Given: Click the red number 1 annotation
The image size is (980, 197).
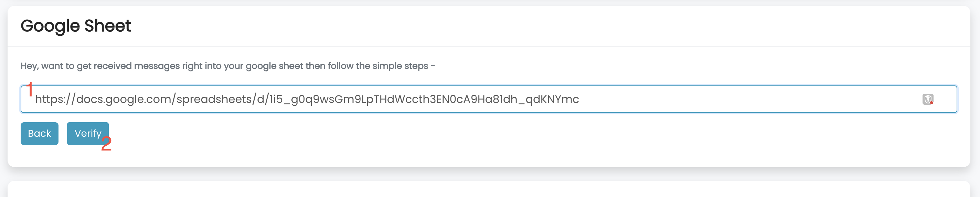Looking at the screenshot, I should [30, 90].
